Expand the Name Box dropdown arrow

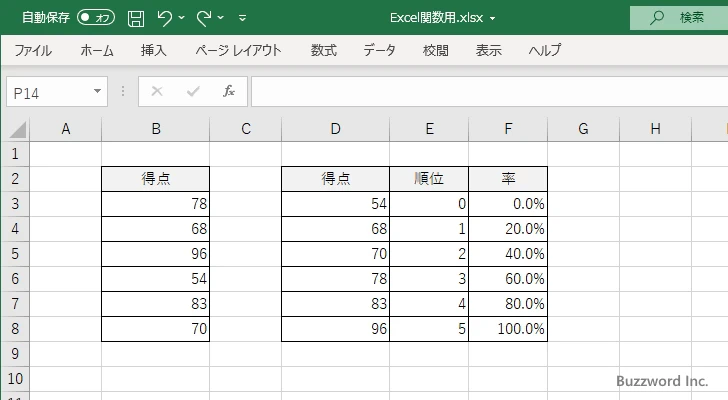(97, 91)
